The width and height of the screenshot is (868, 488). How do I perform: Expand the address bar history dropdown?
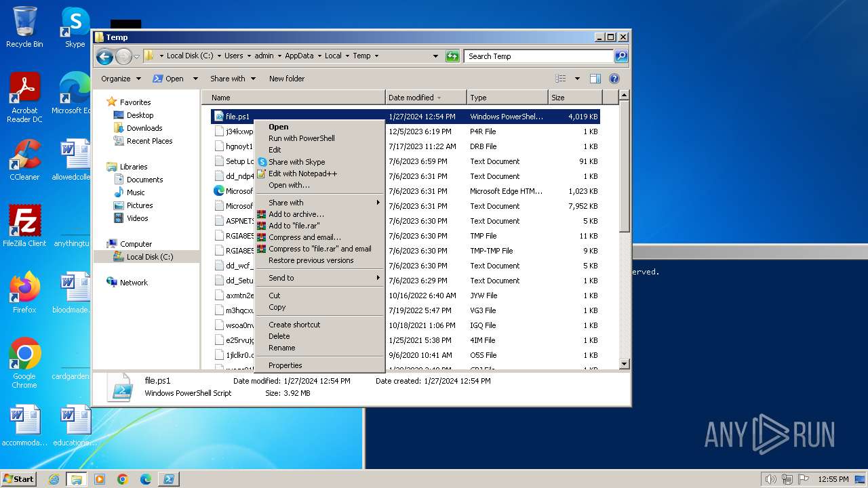tap(435, 56)
